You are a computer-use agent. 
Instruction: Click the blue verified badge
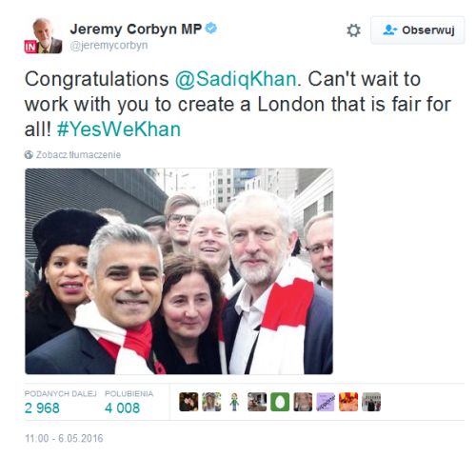click(211, 29)
